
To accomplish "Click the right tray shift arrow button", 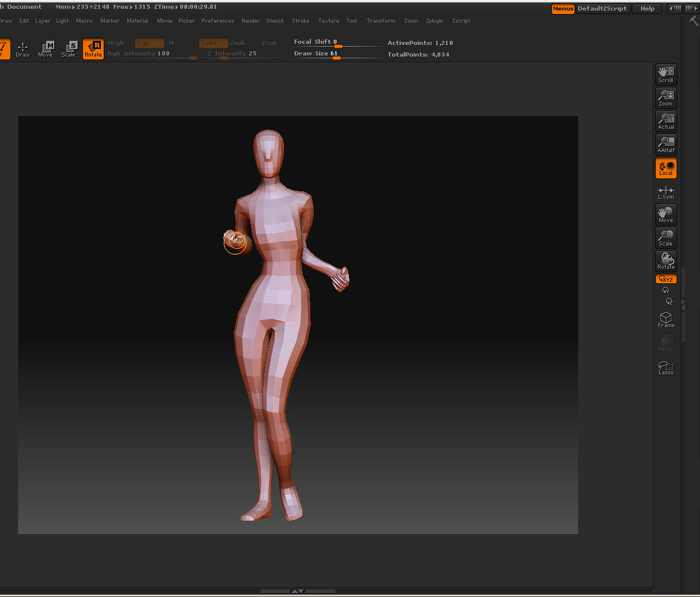I will pyautogui.click(x=691, y=8).
